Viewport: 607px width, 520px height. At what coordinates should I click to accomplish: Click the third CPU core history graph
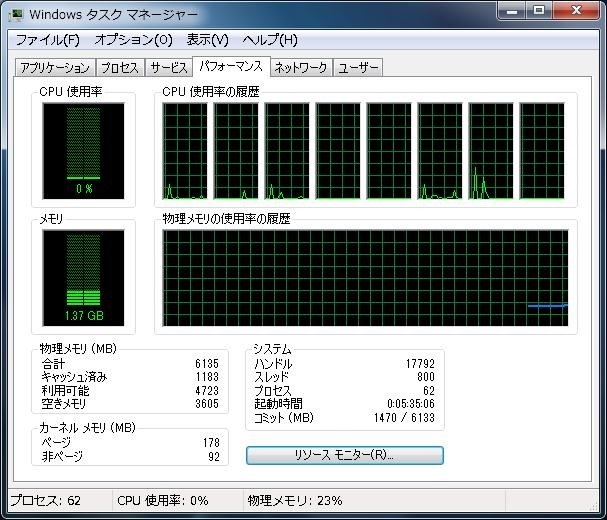point(287,151)
